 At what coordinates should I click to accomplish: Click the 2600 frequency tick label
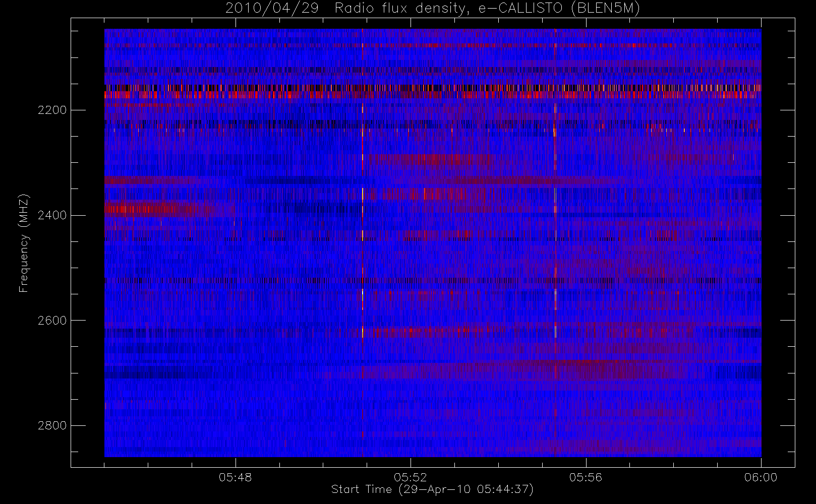click(52, 321)
